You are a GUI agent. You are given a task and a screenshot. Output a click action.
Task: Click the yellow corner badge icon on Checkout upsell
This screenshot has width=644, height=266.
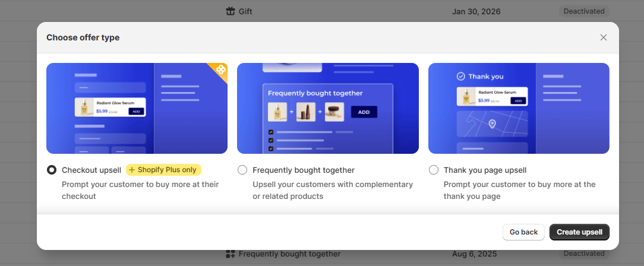(220, 70)
